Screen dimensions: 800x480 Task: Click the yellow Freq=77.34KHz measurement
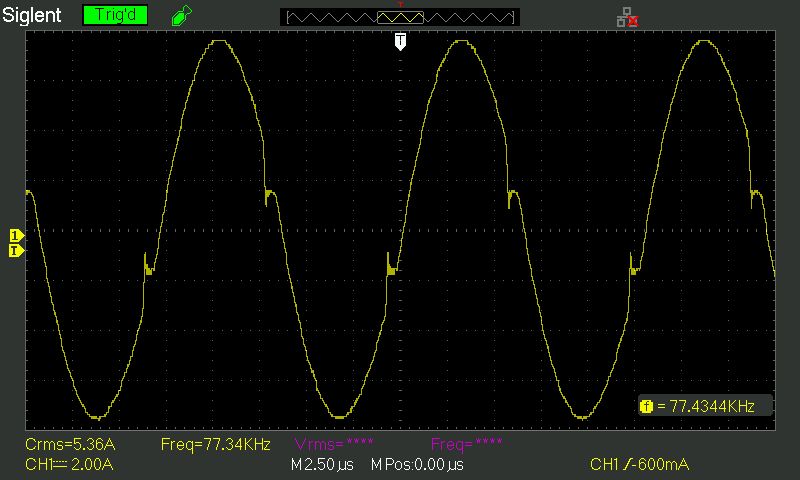click(215, 444)
